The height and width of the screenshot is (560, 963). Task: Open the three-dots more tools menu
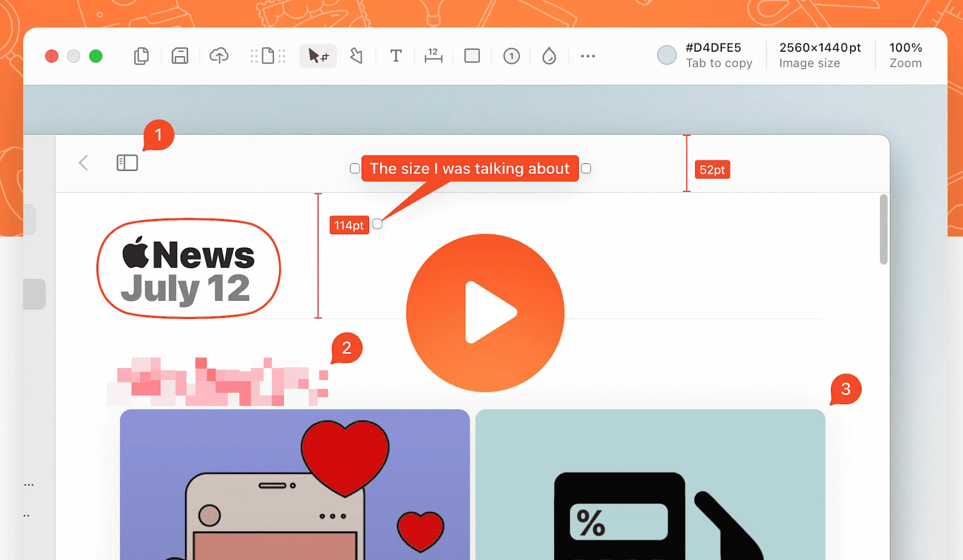[588, 56]
